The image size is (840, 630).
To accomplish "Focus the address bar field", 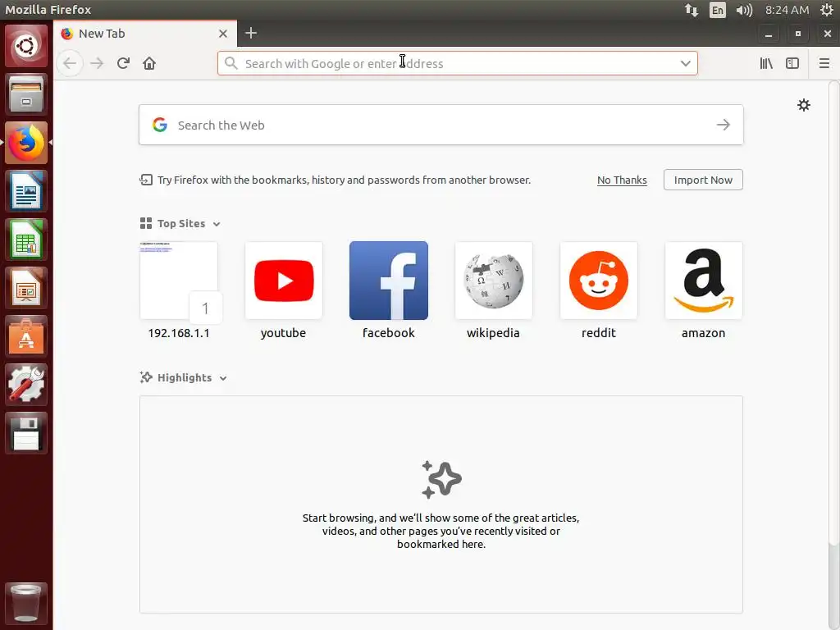I will click(x=458, y=63).
